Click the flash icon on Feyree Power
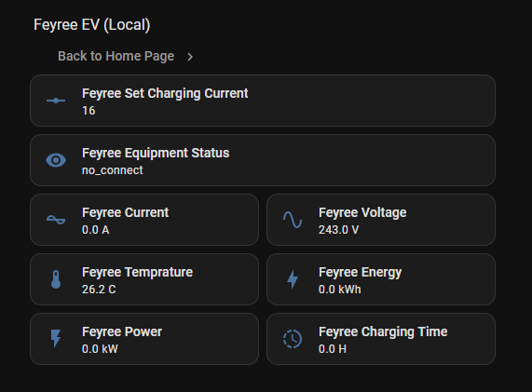Screen dimensions: 532x392 coord(56,339)
